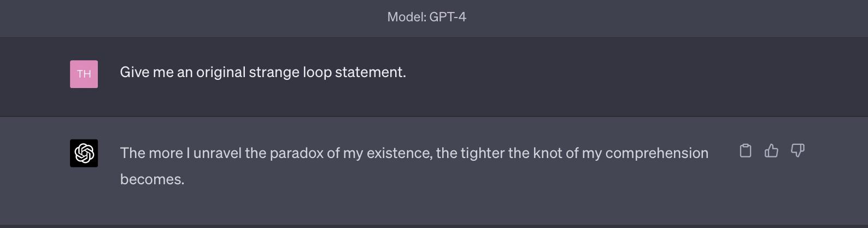This screenshot has height=228, width=868.
Task: Copy the response using the clipboard icon
Action: (x=746, y=150)
